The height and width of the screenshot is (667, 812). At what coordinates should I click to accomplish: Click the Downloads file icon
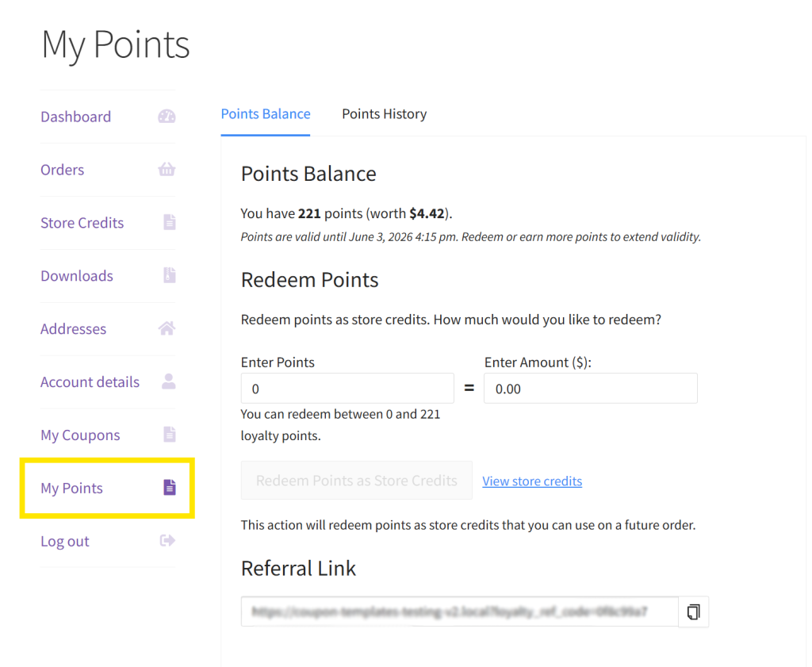coord(168,275)
